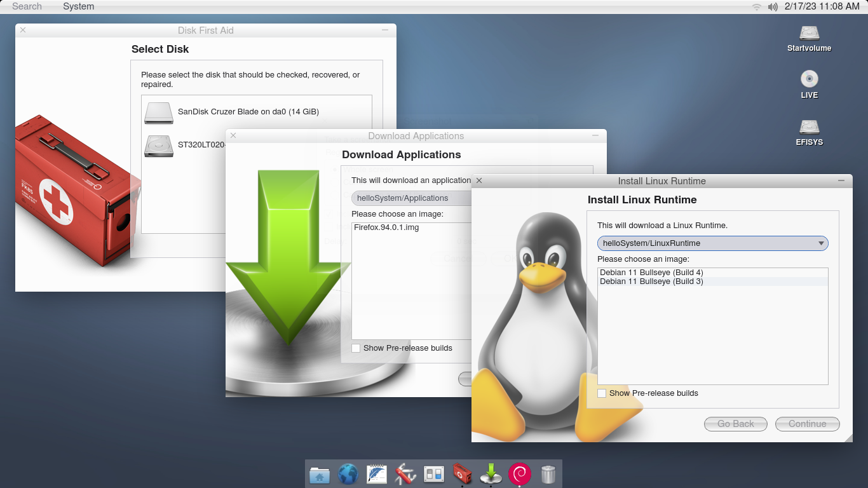Click the Download Applications green arrow dock icon
The width and height of the screenshot is (868, 488).
[491, 474]
